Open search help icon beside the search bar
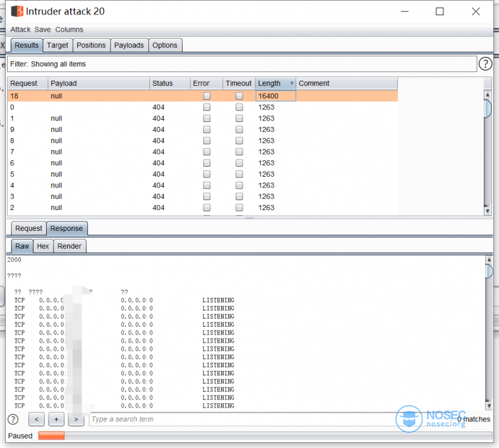 (x=13, y=420)
